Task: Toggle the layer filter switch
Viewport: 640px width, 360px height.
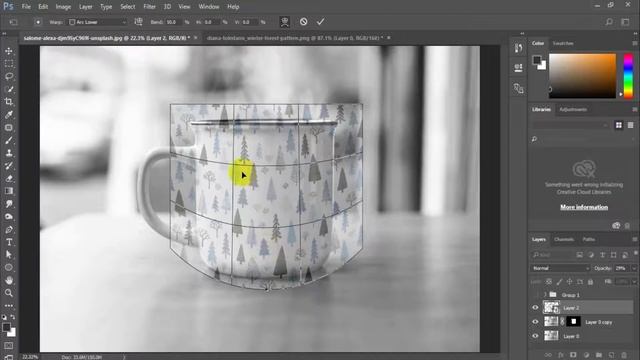Action: point(636,254)
